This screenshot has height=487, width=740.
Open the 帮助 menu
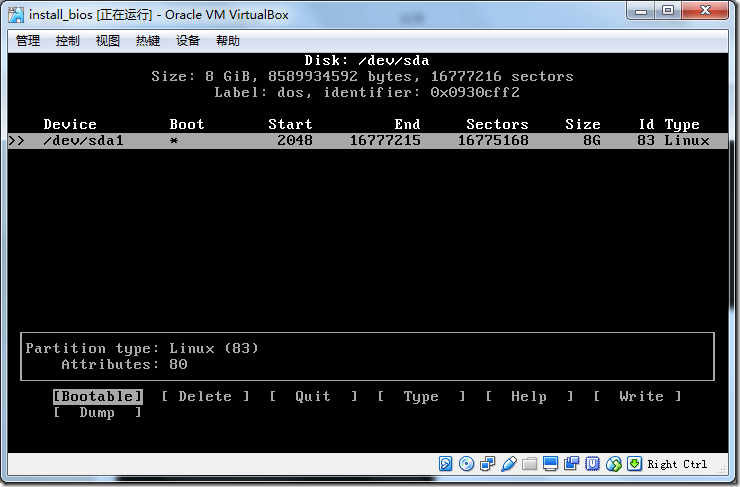point(228,41)
